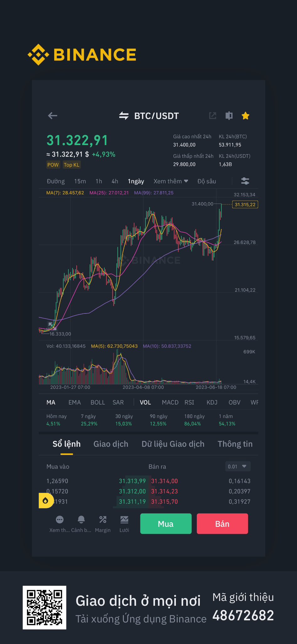Tap the 180 ngày 86,04% change
297x644 pixels.
(194, 420)
